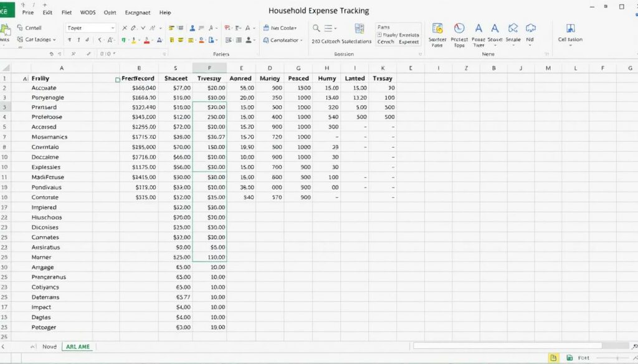Expand the Cell Iation dropdown arrow

[x=571, y=45]
